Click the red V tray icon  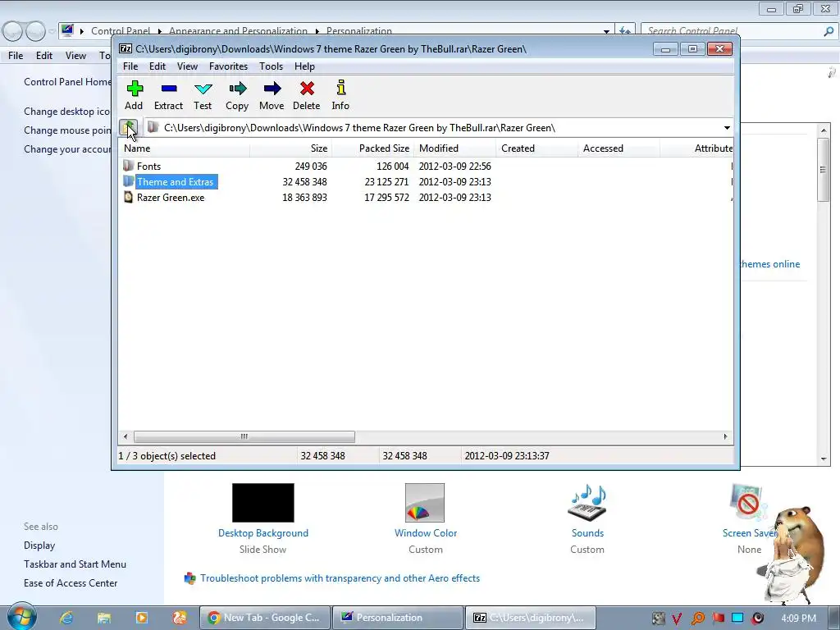tap(677, 619)
